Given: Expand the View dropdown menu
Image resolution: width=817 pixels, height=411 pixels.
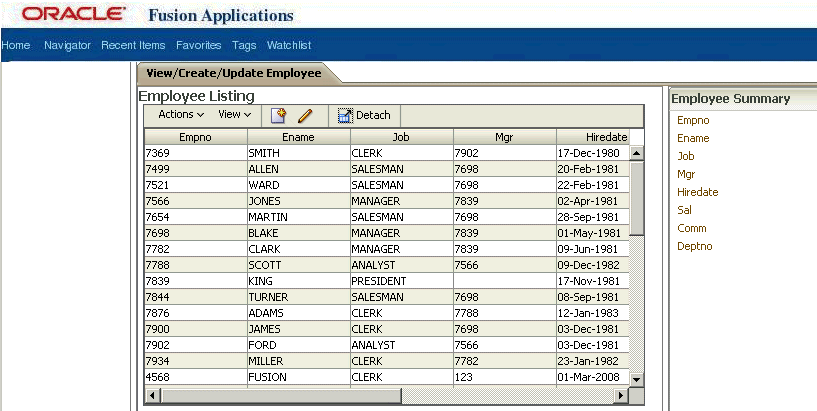Looking at the screenshot, I should (x=234, y=115).
